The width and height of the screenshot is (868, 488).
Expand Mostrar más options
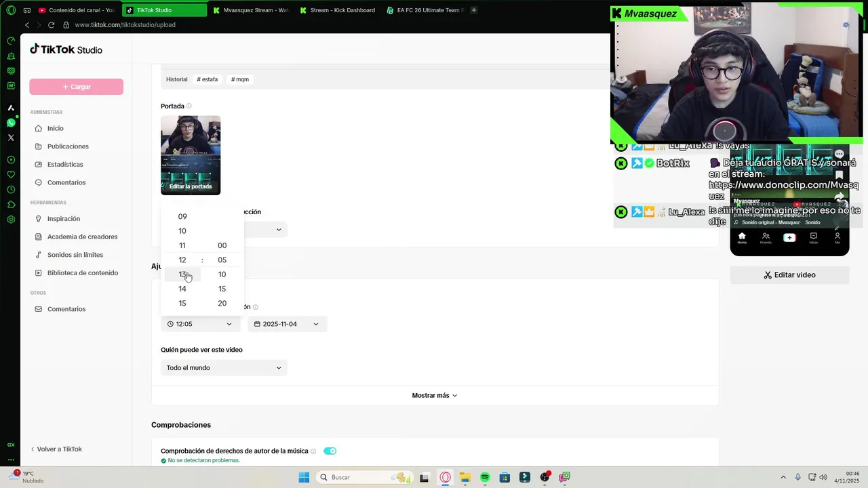(435, 395)
